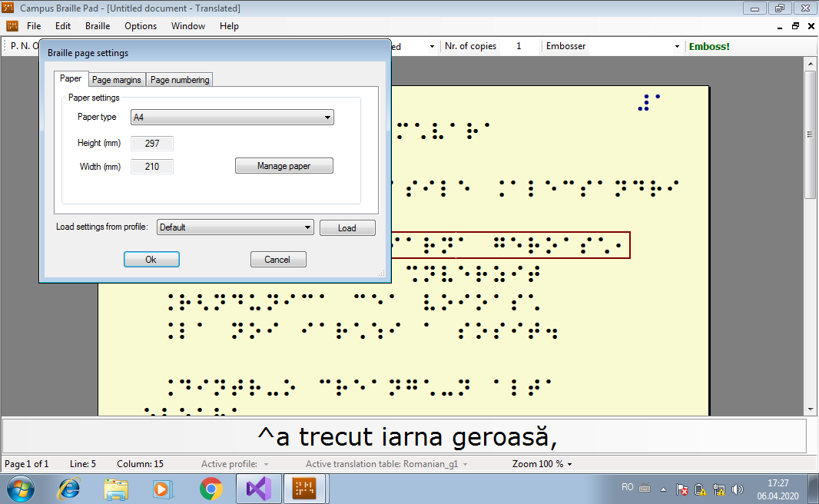Click the Nr. of copies field
Viewport: 819px width, 504px height.
519,46
